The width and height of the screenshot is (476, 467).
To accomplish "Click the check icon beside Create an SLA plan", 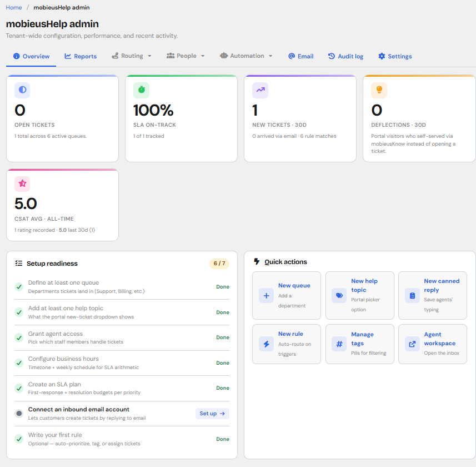I will pyautogui.click(x=19, y=388).
